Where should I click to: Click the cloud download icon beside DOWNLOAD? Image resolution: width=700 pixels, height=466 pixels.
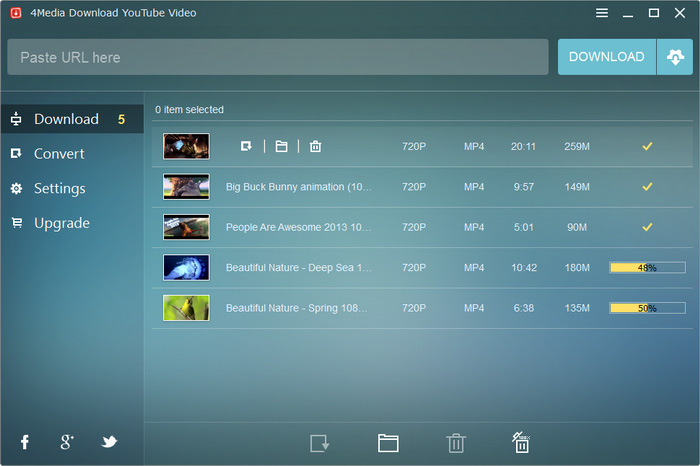click(x=675, y=57)
